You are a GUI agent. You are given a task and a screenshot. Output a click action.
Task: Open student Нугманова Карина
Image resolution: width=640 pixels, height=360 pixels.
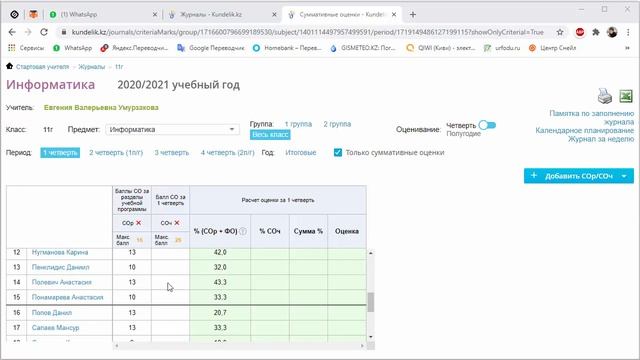click(60, 252)
